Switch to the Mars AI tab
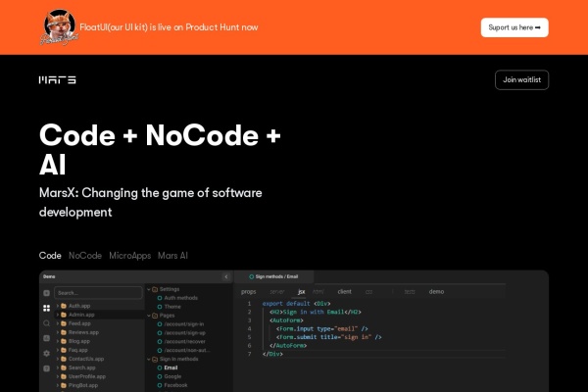This screenshot has width=588, height=392. [172, 256]
